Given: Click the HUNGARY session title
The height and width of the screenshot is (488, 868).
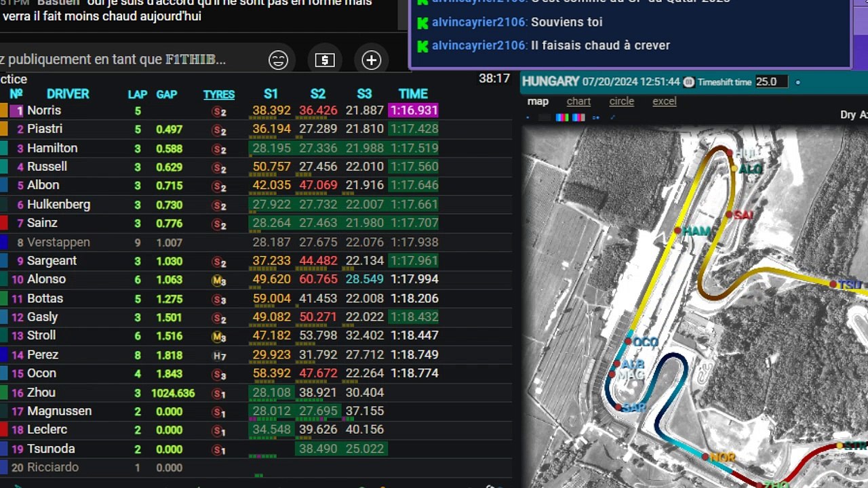Looking at the screenshot, I should point(551,81).
